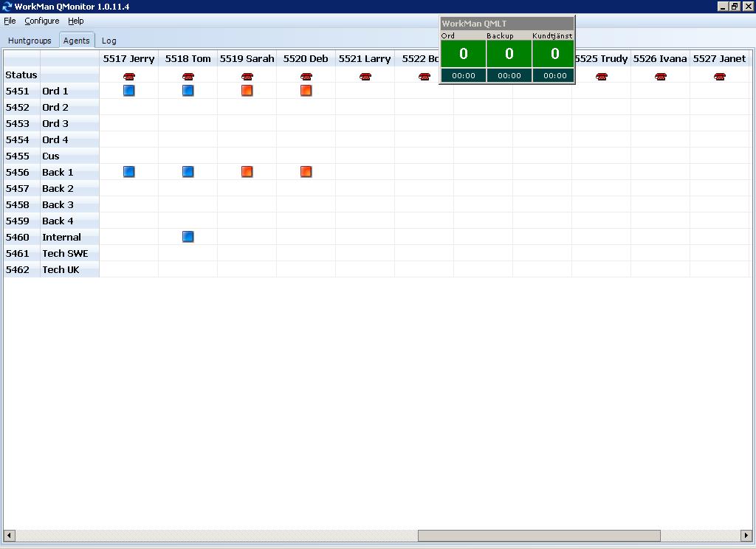Image resolution: width=756 pixels, height=549 pixels.
Task: Click Janet's red phone status icon
Action: pos(720,76)
